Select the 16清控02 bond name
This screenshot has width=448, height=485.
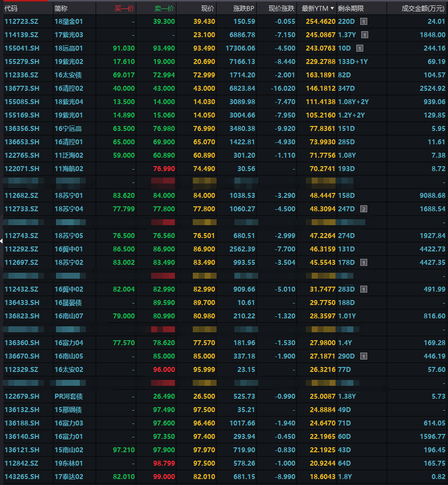coord(69,88)
